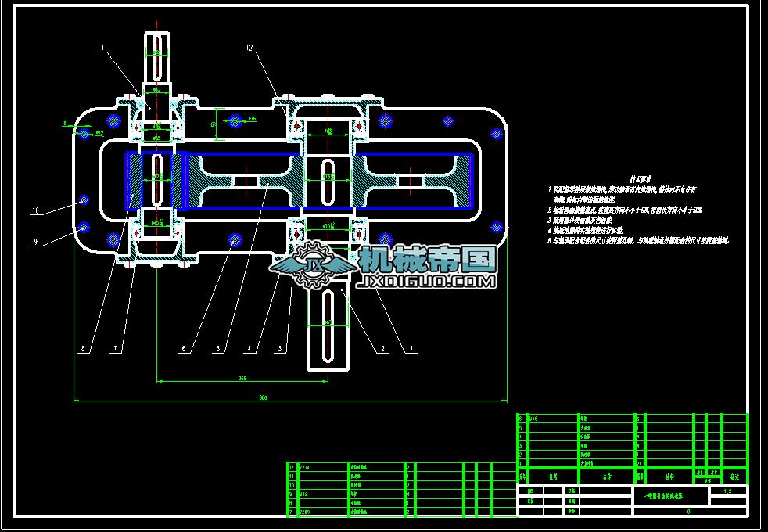Click part balloon number 12 on drawing
Image resolution: width=768 pixels, height=532 pixels.
[249, 48]
